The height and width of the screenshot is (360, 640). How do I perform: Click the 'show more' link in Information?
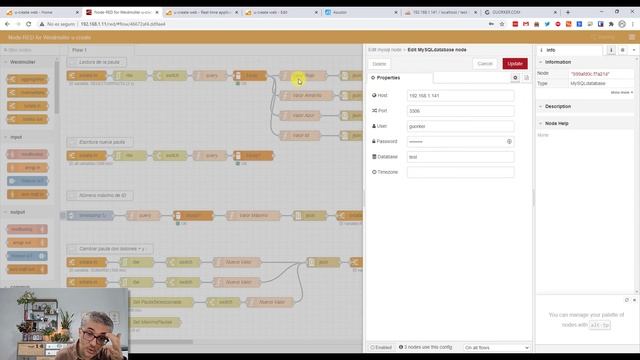pyautogui.click(x=622, y=93)
